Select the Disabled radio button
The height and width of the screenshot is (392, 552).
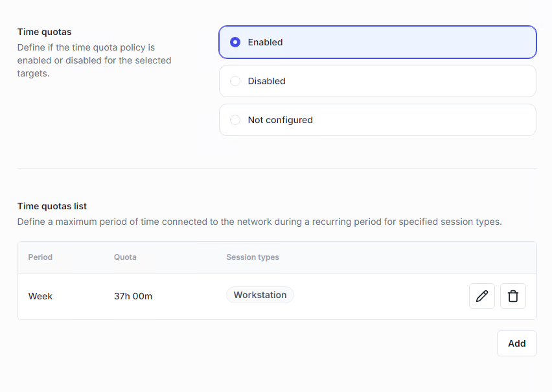pyautogui.click(x=235, y=81)
